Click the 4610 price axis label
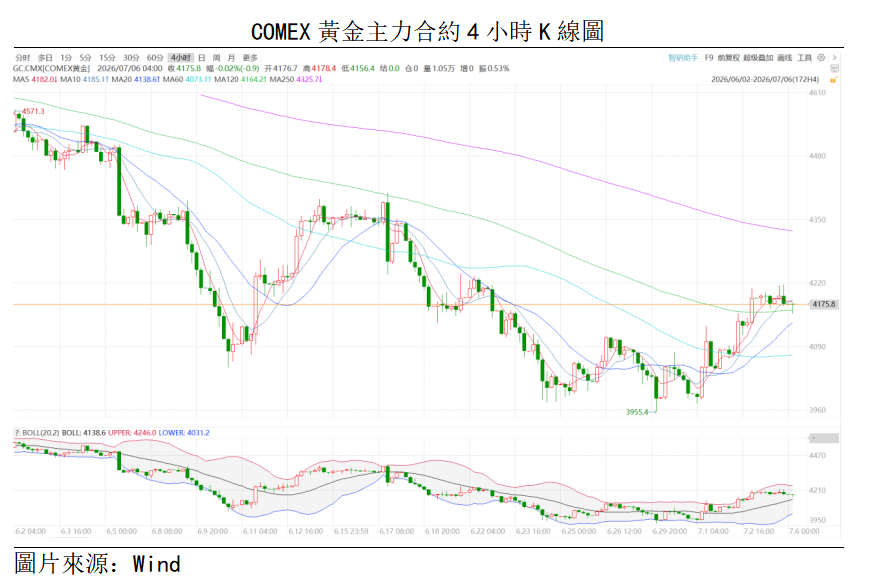 (x=817, y=93)
